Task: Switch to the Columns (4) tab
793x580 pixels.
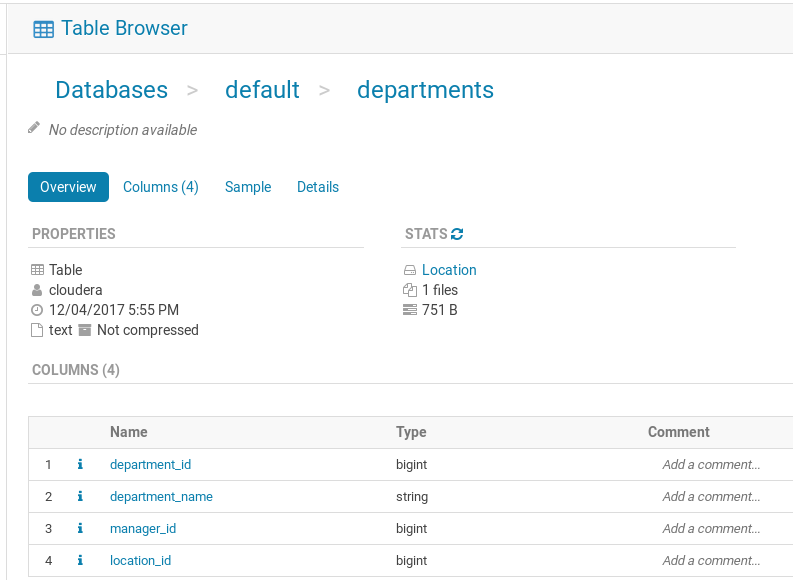Action: [160, 187]
